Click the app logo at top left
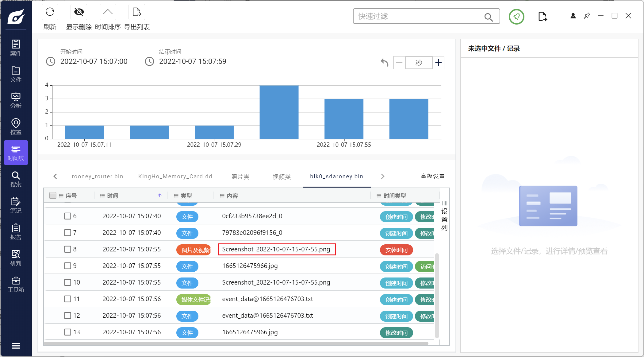 (x=16, y=16)
